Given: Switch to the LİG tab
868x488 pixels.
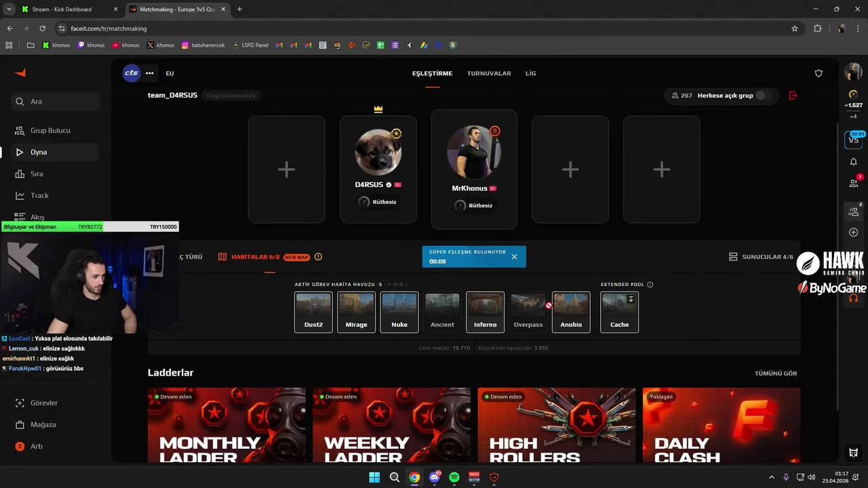Looking at the screenshot, I should point(531,73).
